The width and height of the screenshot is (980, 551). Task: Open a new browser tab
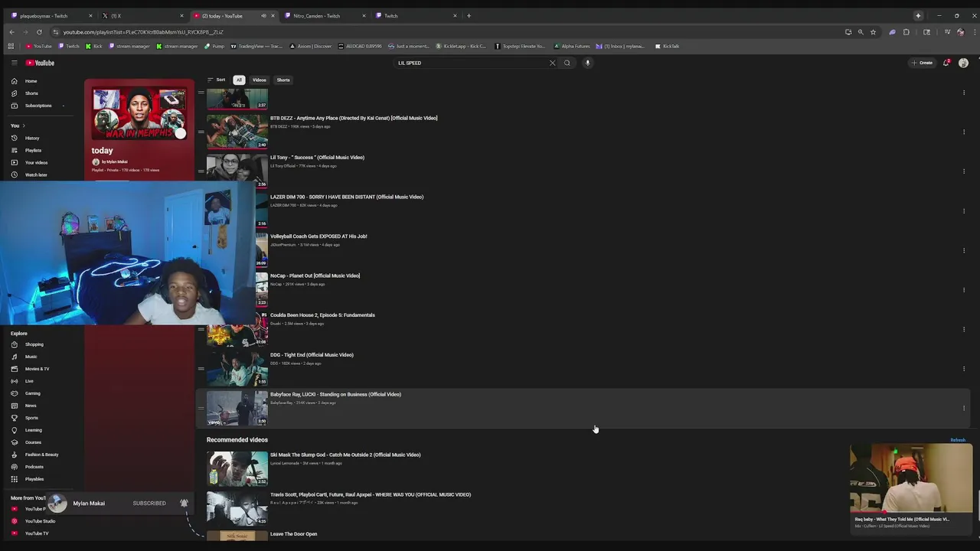tap(469, 15)
